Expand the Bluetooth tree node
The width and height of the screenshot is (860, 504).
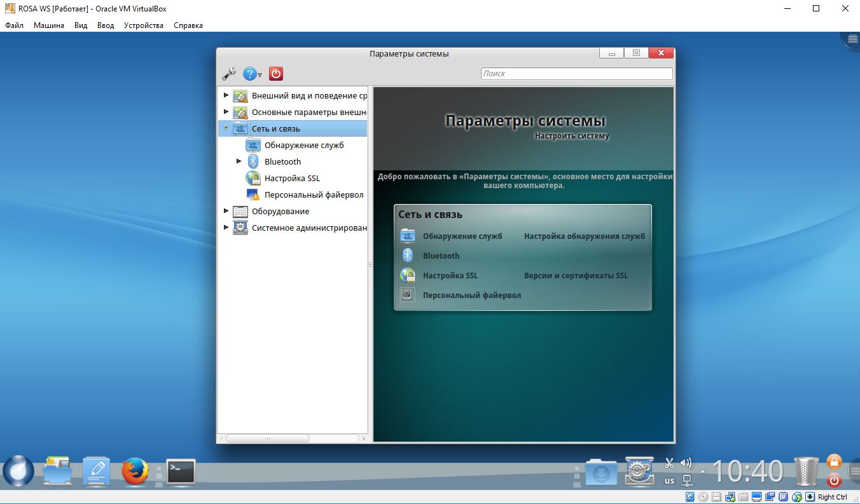pos(239,161)
